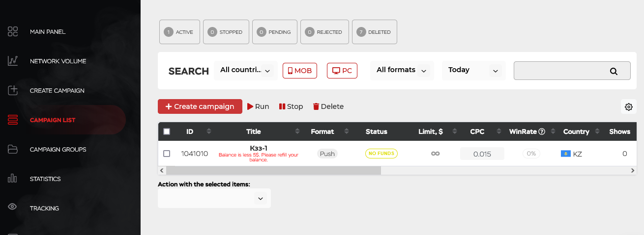This screenshot has width=644, height=235.
Task: Click the Create Campaign plus icon in sidebar
Action: click(13, 90)
